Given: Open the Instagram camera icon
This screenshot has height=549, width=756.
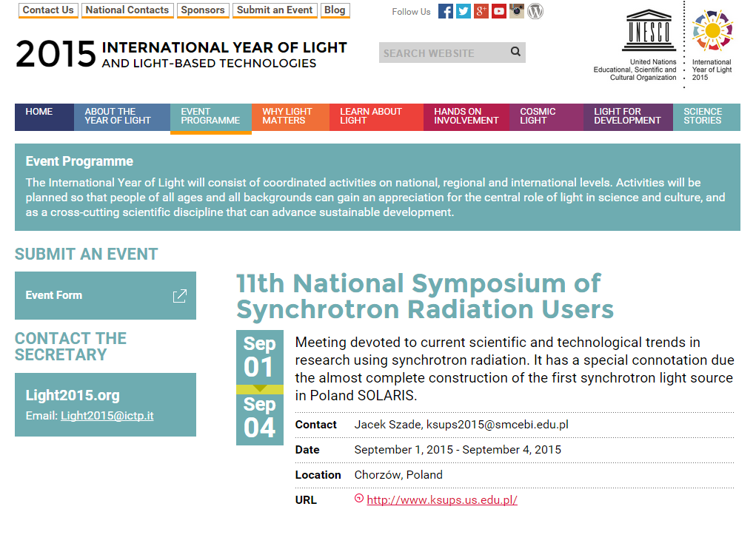Looking at the screenshot, I should click(517, 11).
